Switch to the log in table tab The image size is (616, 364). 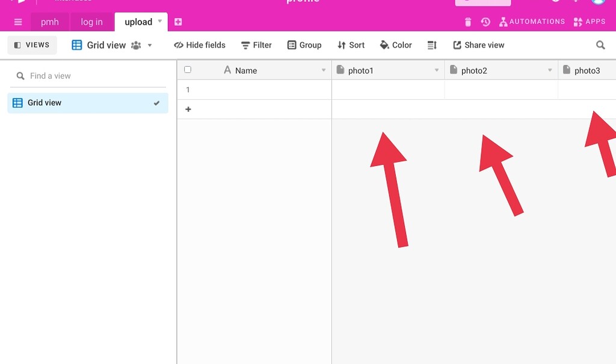coord(91,22)
